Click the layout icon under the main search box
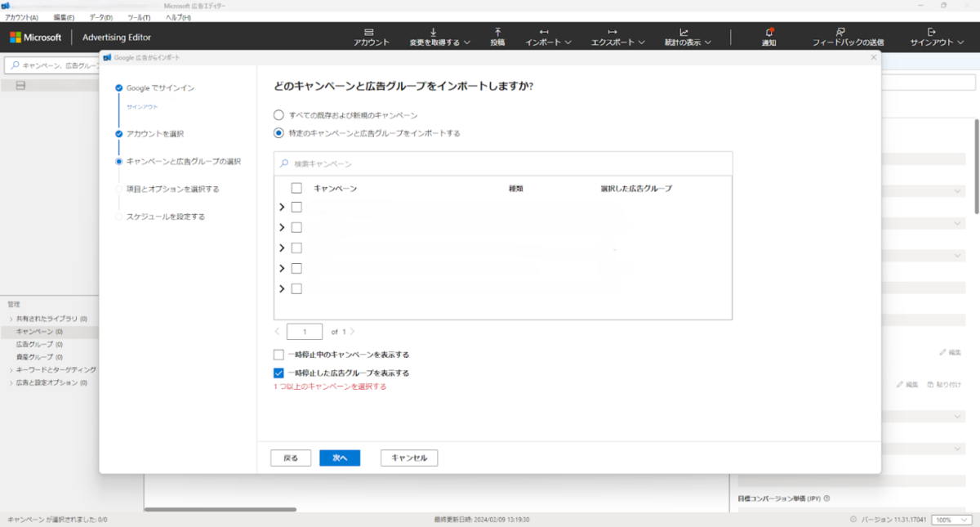This screenshot has width=980, height=527. click(x=20, y=86)
